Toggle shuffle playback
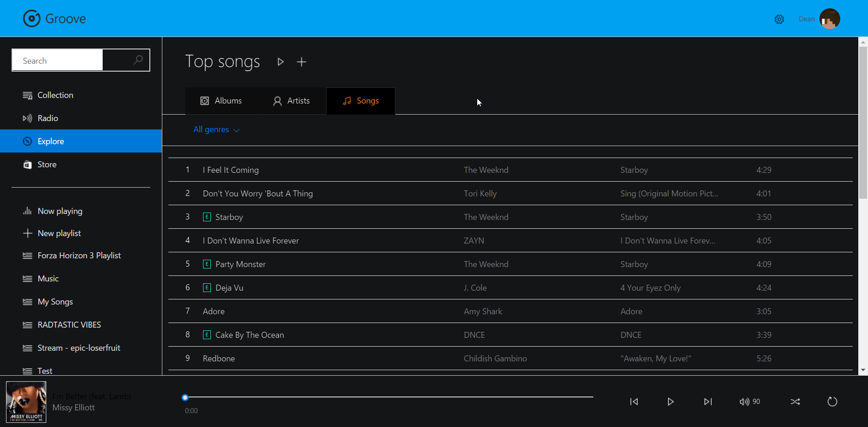The image size is (868, 427). click(x=795, y=402)
